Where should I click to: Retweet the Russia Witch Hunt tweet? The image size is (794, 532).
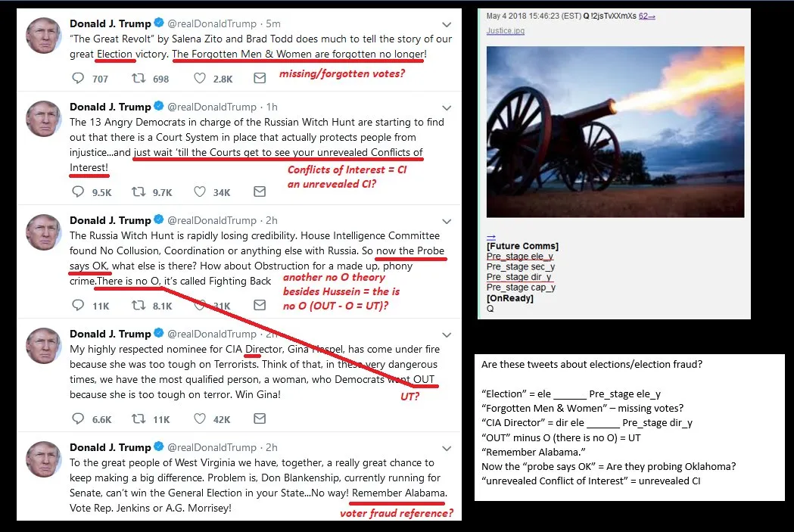(139, 305)
